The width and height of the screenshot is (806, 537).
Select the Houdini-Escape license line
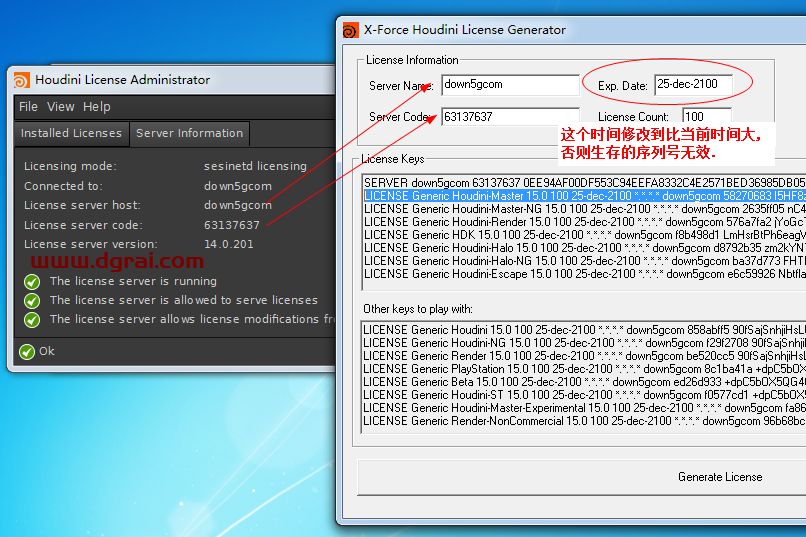click(x=584, y=274)
